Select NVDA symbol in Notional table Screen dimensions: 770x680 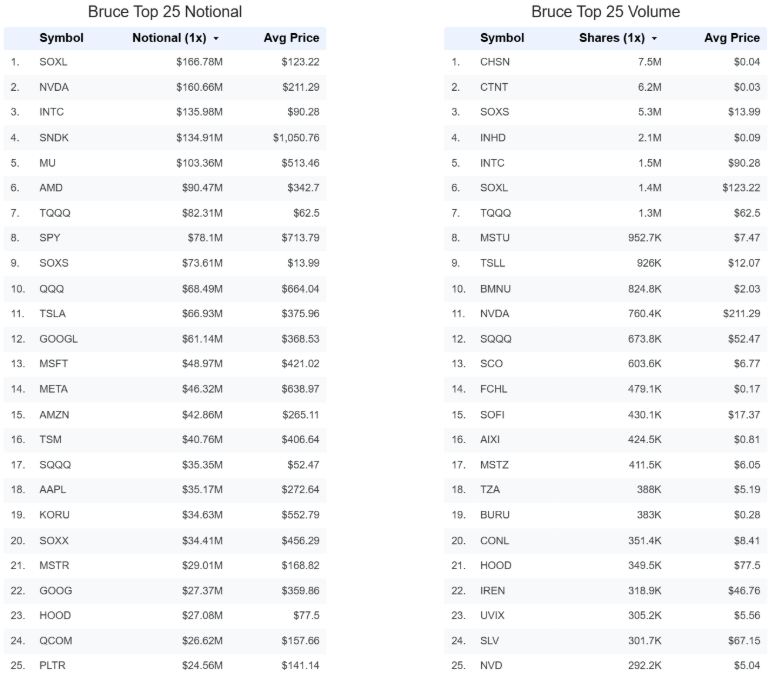[x=54, y=87]
